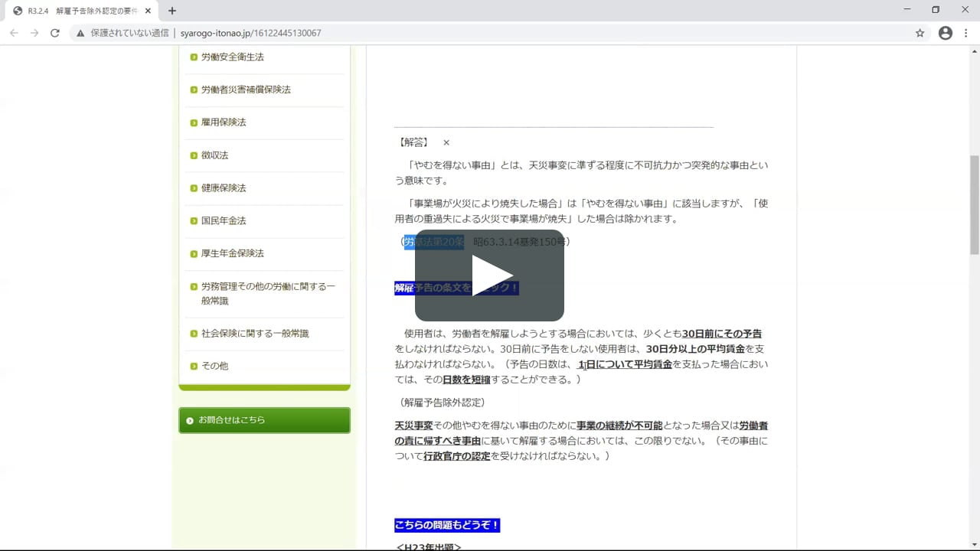Click the not-secure warning triangle icon
The width and height of the screenshot is (980, 551).
(80, 33)
